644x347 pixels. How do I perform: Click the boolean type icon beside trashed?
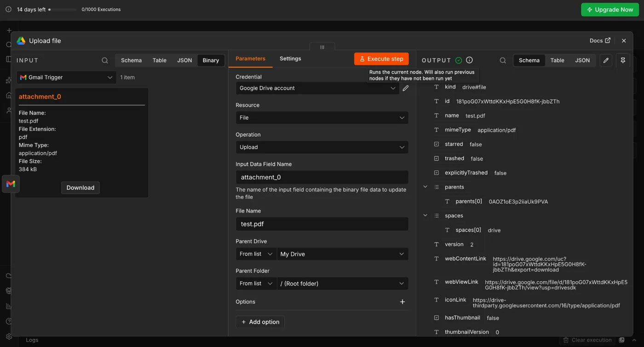[x=437, y=158]
